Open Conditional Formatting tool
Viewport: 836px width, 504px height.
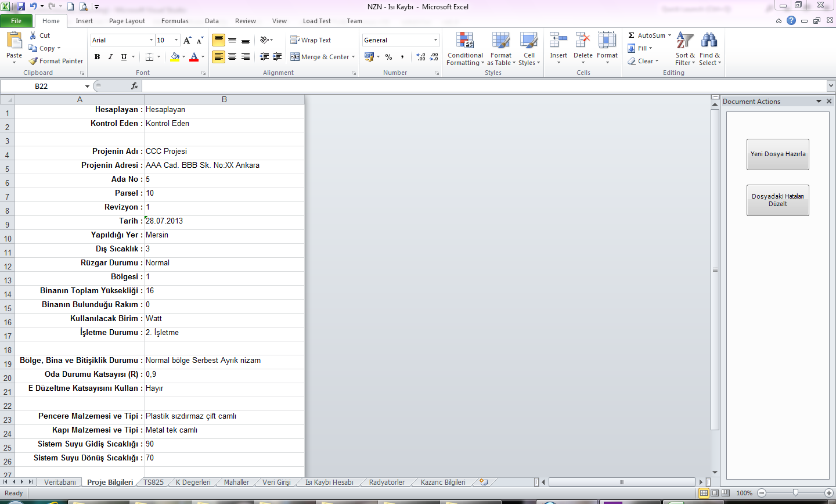464,49
